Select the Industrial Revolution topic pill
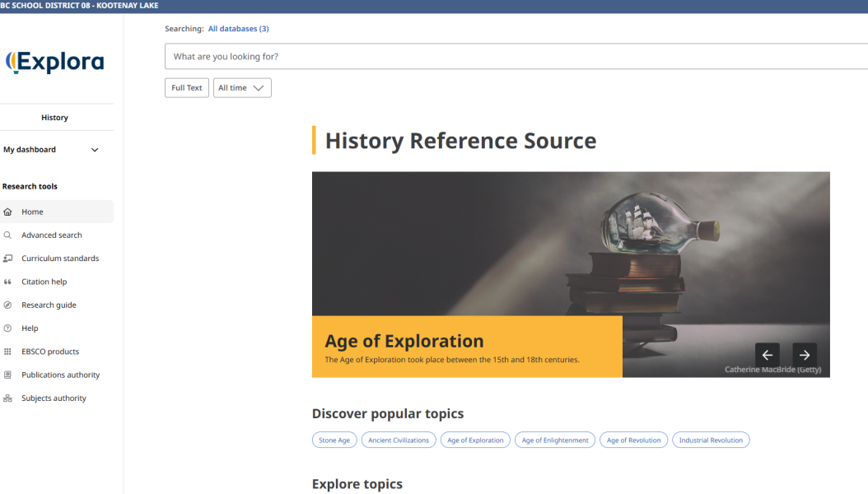This screenshot has width=868, height=494. (711, 440)
